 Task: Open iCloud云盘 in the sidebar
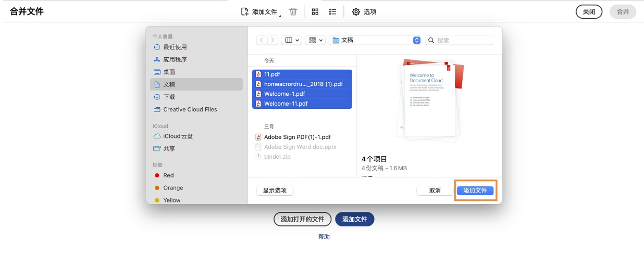[178, 136]
